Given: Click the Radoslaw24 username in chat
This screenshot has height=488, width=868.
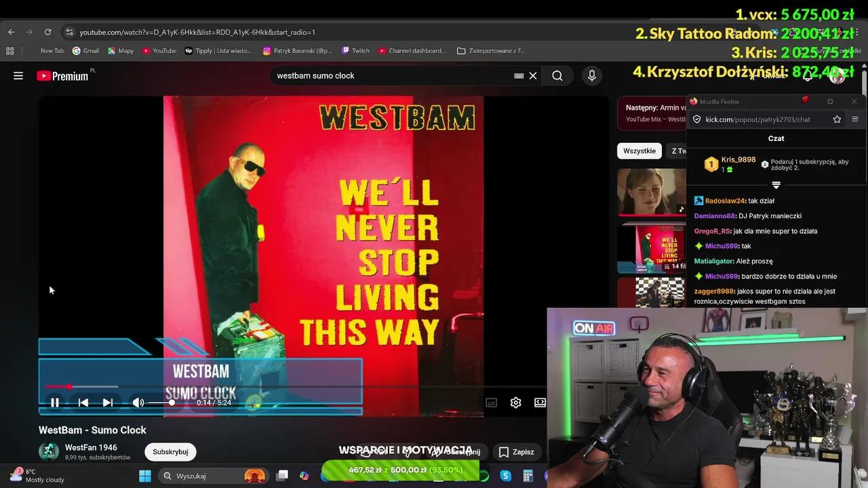Looking at the screenshot, I should (725, 201).
